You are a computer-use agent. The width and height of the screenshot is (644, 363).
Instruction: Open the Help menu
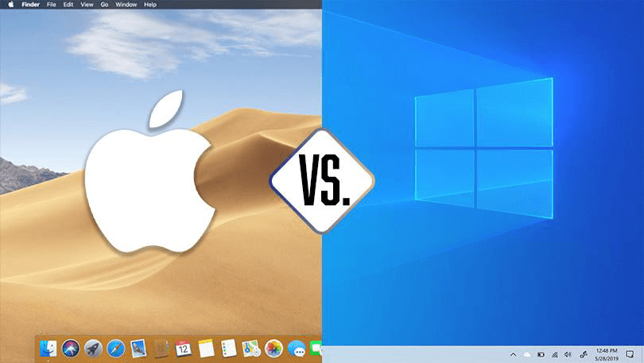150,5
